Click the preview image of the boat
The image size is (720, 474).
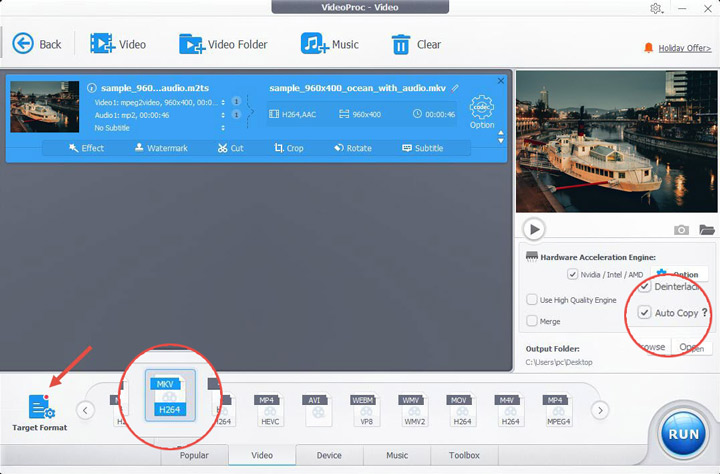tap(616, 141)
